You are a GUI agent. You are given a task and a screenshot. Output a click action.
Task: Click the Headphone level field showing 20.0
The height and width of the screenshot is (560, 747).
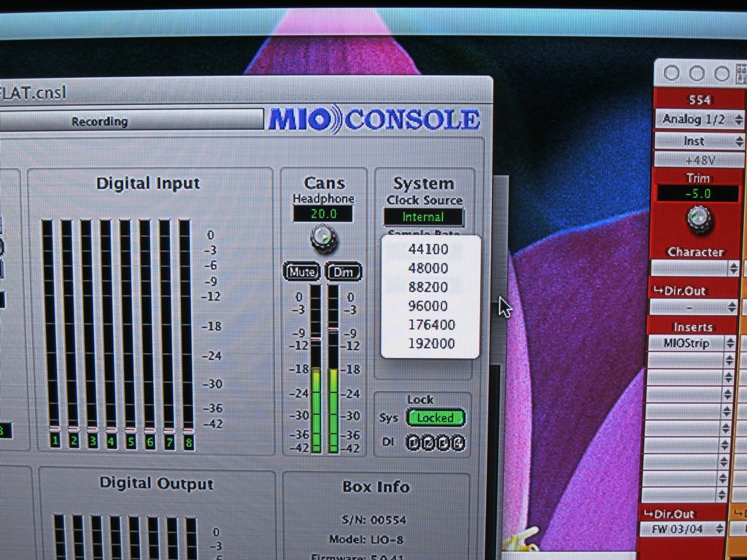point(323,214)
